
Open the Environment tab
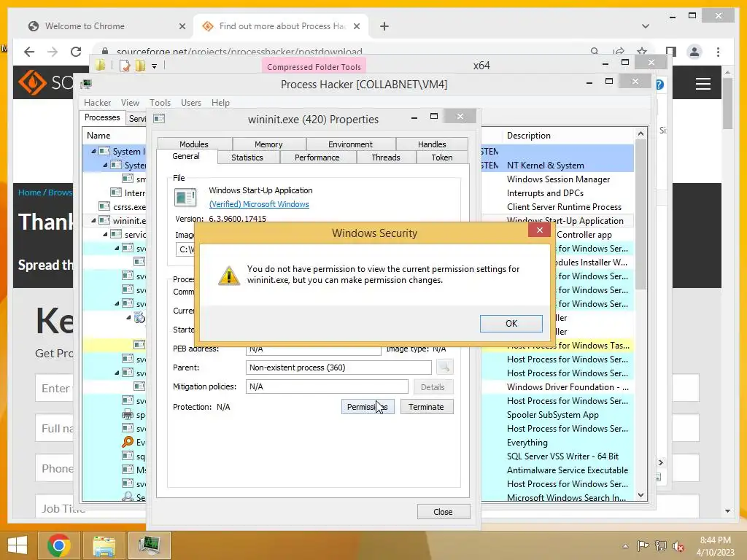tap(350, 144)
